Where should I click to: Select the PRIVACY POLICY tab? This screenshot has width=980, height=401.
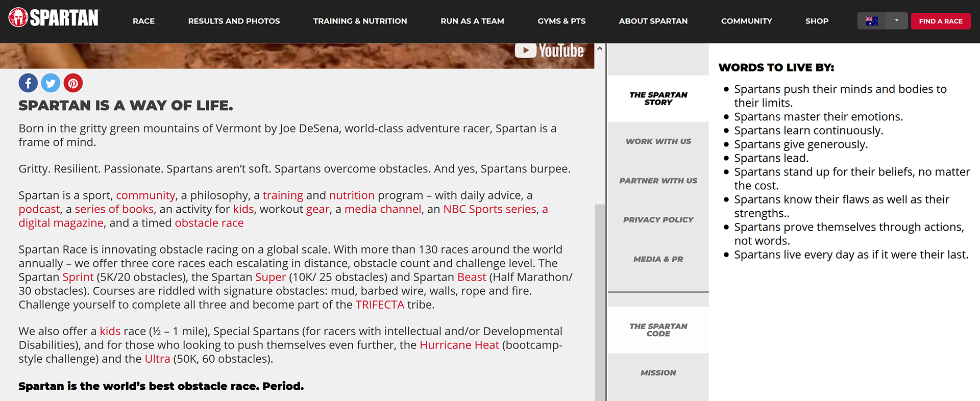658,220
